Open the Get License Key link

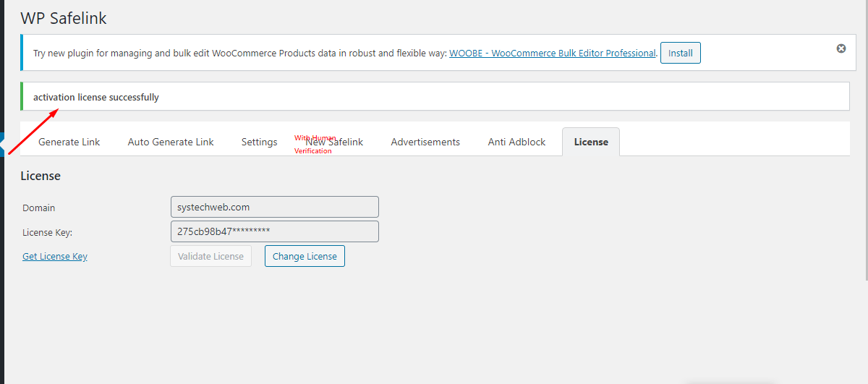pos(55,256)
